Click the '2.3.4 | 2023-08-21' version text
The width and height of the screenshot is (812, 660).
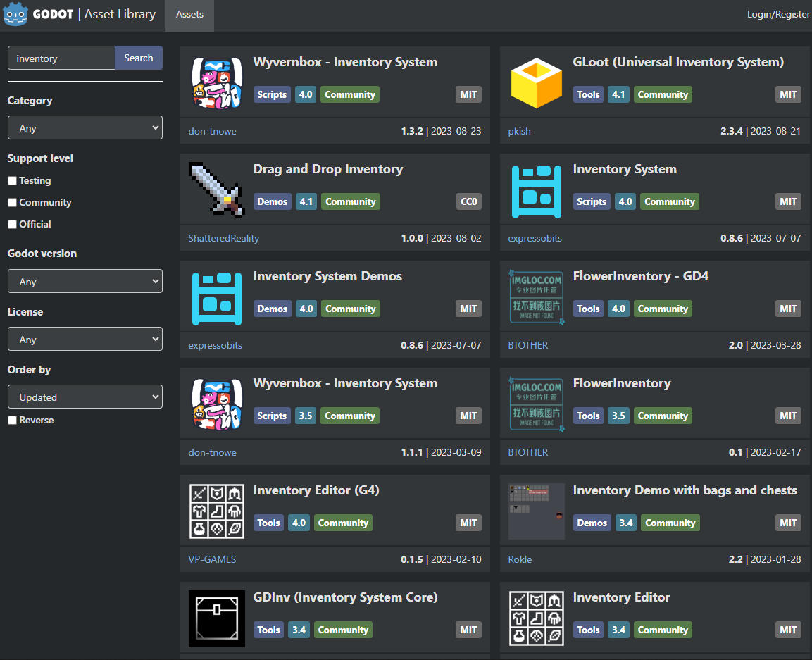point(761,132)
